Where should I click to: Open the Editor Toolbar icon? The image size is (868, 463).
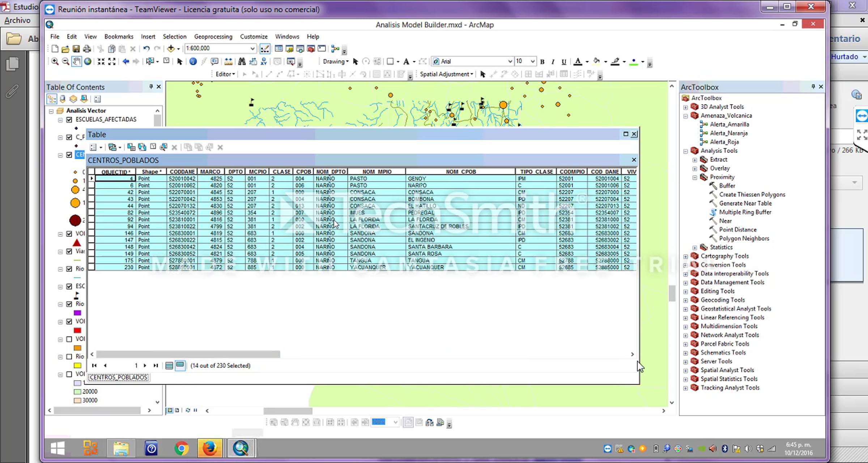pos(265,49)
